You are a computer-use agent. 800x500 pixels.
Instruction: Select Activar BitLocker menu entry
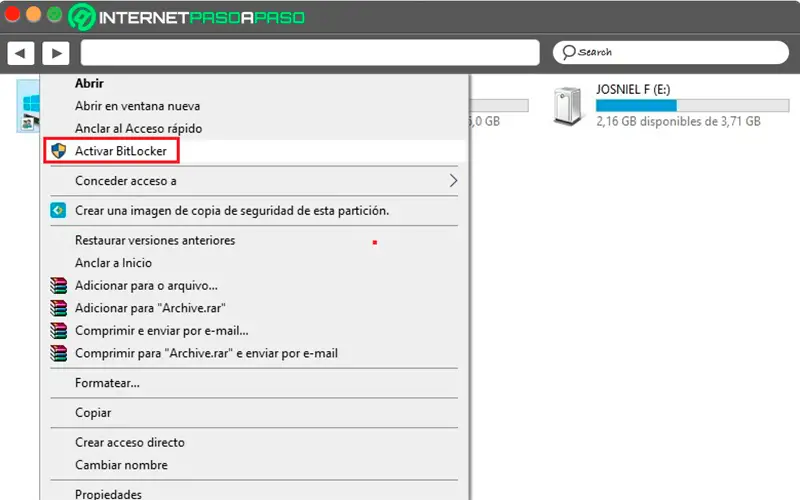click(x=121, y=151)
